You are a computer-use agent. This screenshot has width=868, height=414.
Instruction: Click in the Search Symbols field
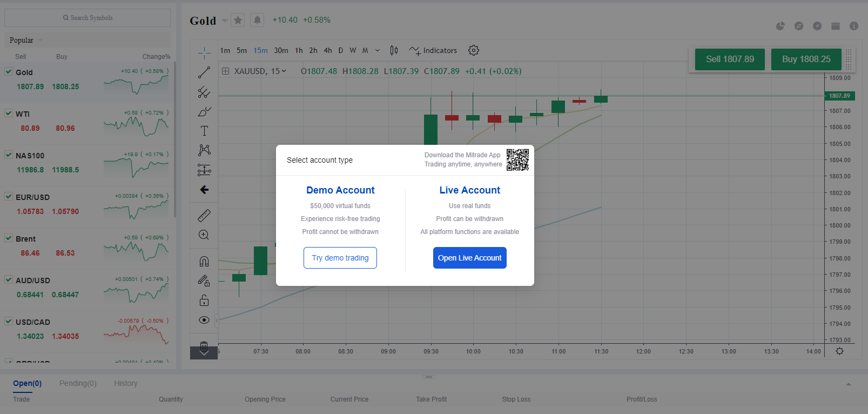click(88, 18)
